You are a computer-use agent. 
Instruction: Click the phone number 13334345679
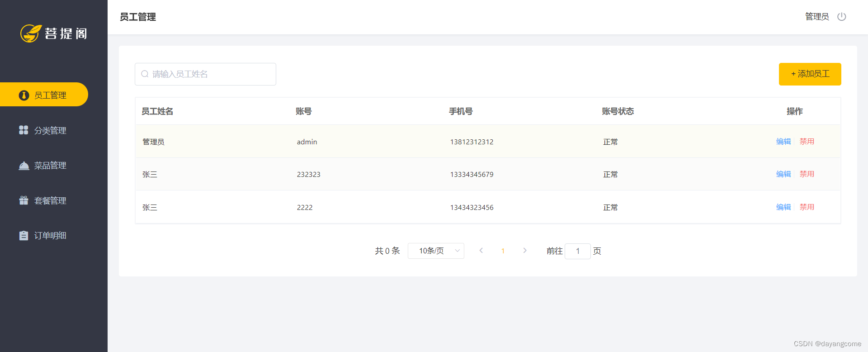tap(472, 174)
